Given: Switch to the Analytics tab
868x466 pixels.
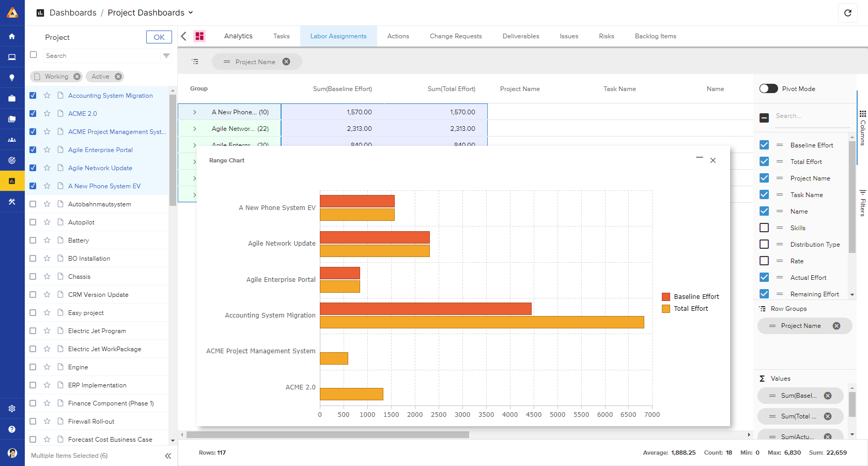Looking at the screenshot, I should (238, 36).
